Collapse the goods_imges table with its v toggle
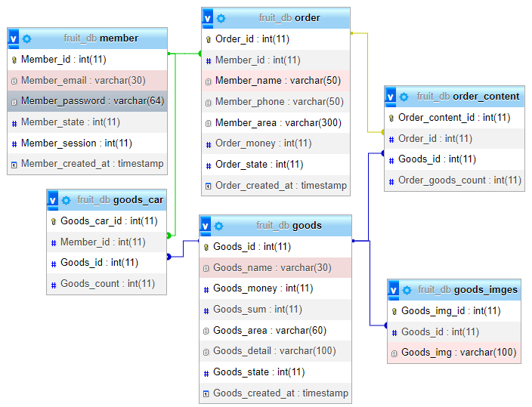The height and width of the screenshot is (407, 532). tap(394, 290)
